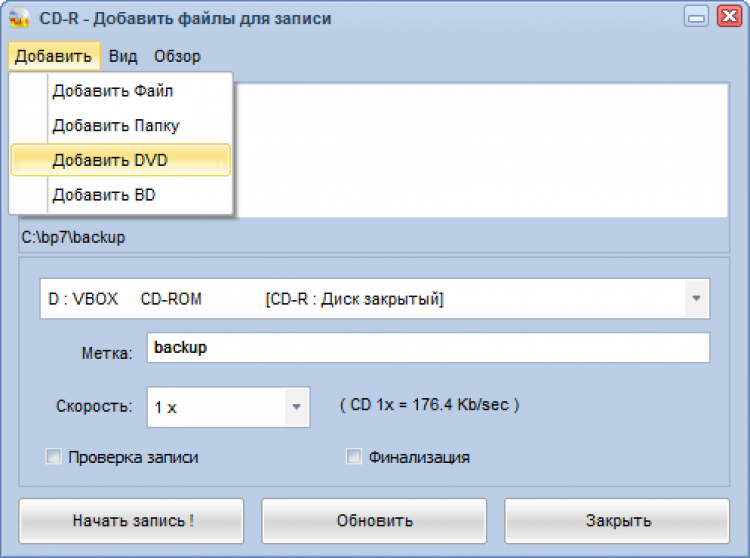The image size is (750, 558).
Task: Close the window with the red X
Action: point(727,18)
